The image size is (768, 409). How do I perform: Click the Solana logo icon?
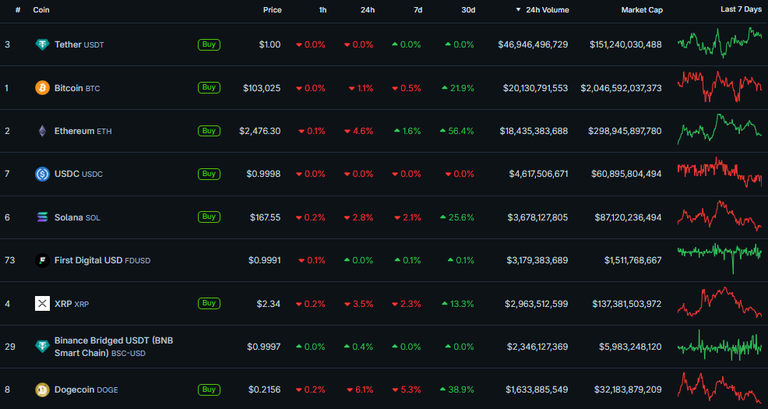coord(42,217)
